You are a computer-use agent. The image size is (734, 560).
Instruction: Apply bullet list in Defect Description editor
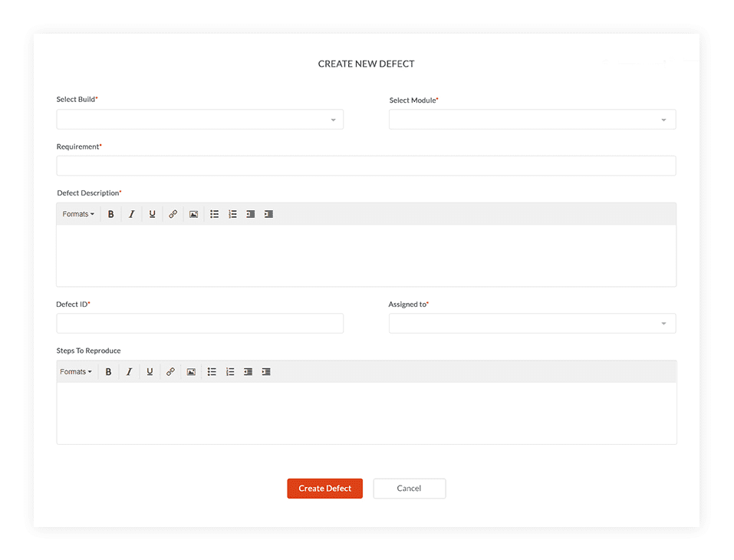215,214
